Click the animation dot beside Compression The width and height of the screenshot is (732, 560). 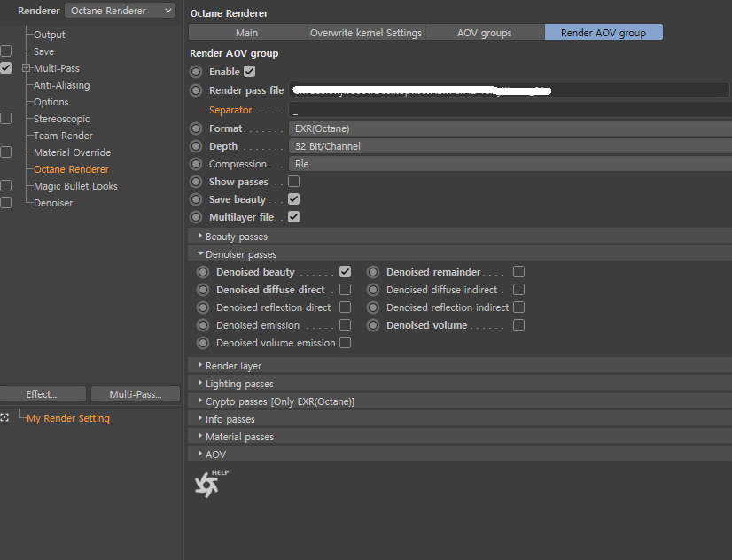(196, 164)
